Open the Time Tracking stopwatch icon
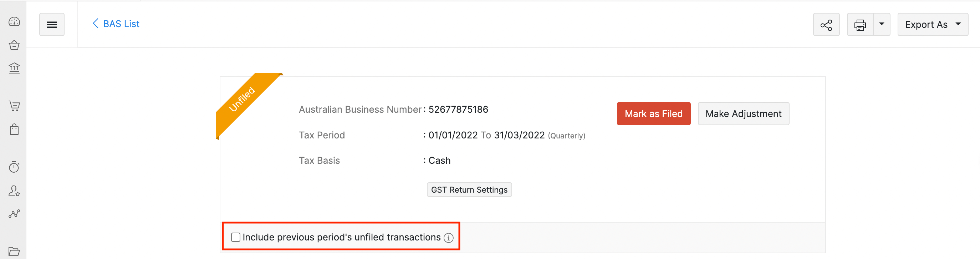This screenshot has width=980, height=259. coord(14,167)
